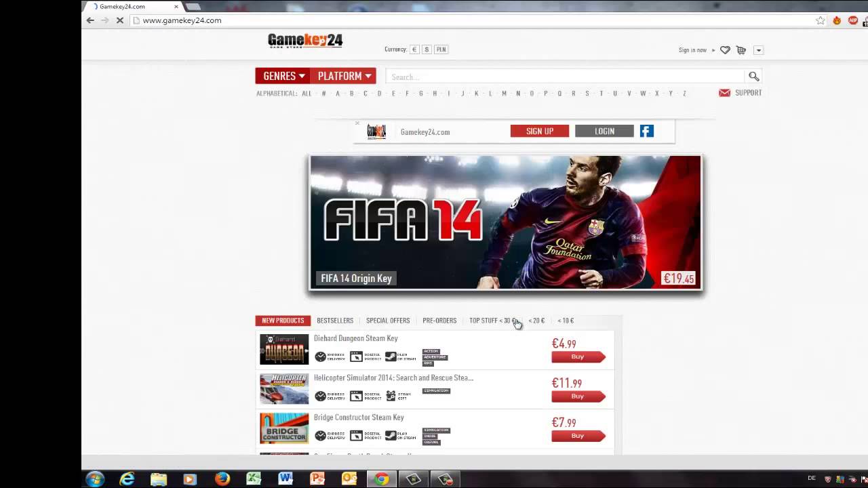
Task: Filter games by letter M
Action: coord(504,94)
